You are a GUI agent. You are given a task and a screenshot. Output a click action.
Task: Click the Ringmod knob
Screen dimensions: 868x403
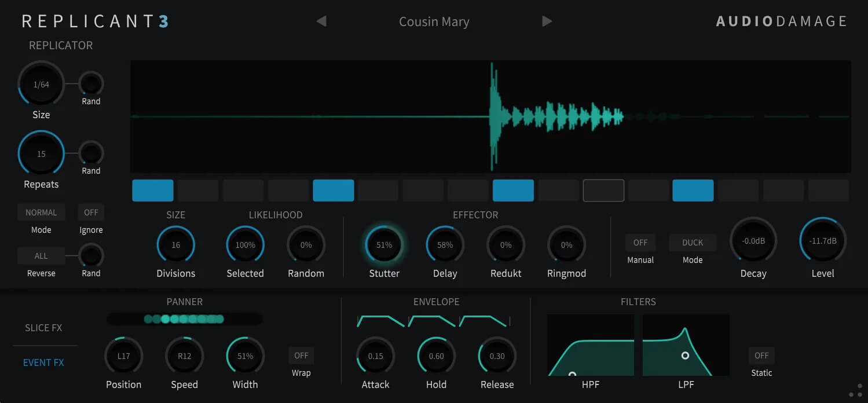[x=566, y=244]
